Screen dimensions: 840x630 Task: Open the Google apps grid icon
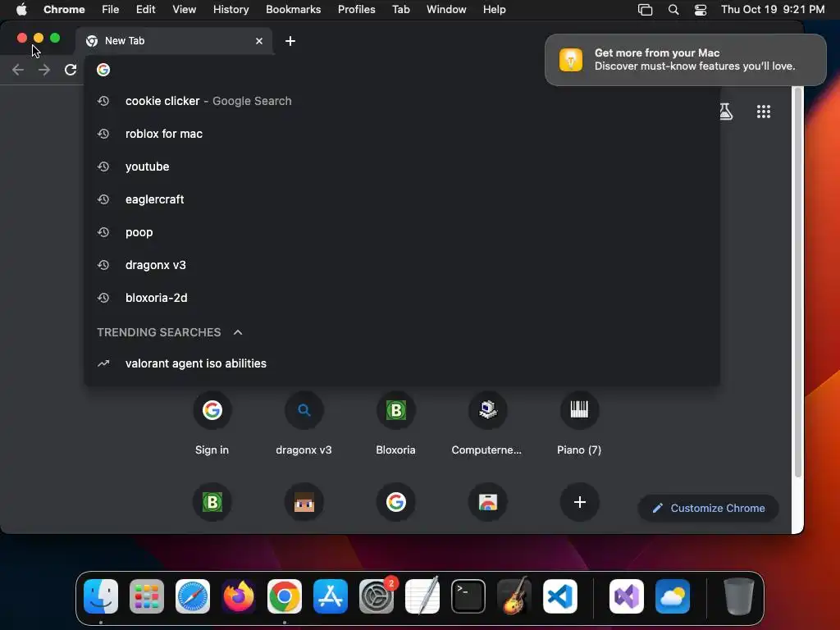click(764, 112)
